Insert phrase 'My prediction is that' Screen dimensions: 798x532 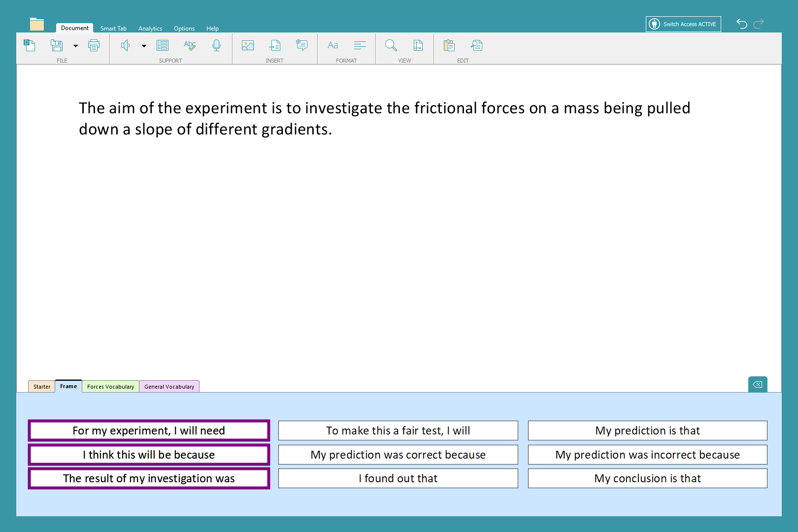click(x=647, y=431)
